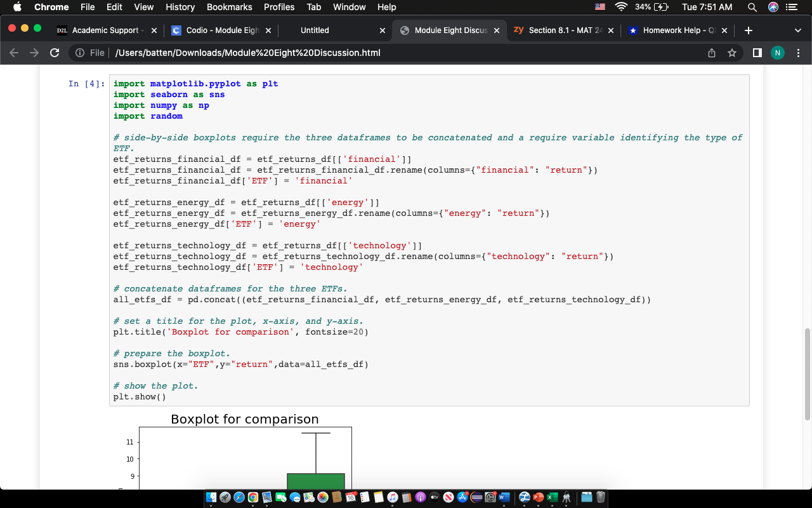Open the App Store from the Dock
Viewport: 812px width, 508px height.
461,498
